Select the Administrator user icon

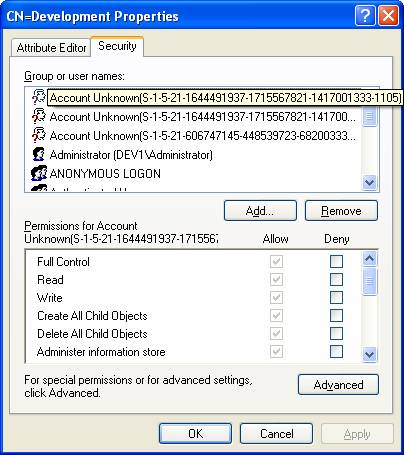(39, 154)
